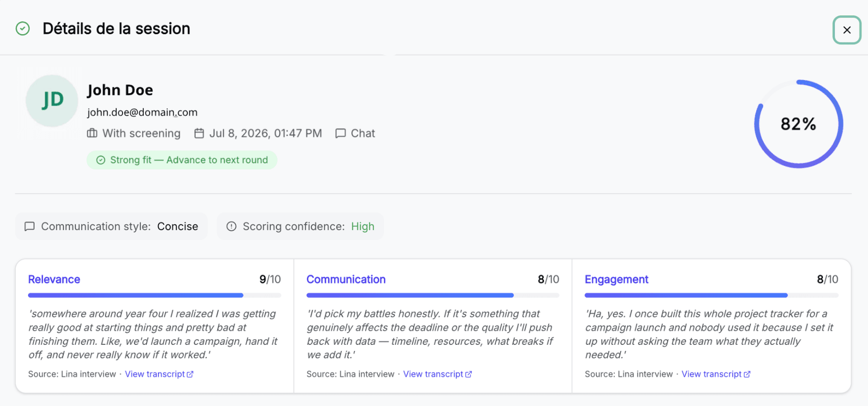This screenshot has width=868, height=406.
Task: Click the briefcase icon next to With screening
Action: [92, 133]
